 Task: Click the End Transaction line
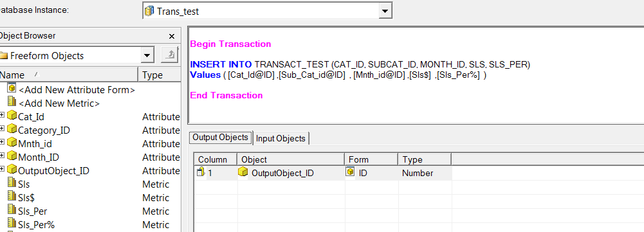(x=226, y=95)
